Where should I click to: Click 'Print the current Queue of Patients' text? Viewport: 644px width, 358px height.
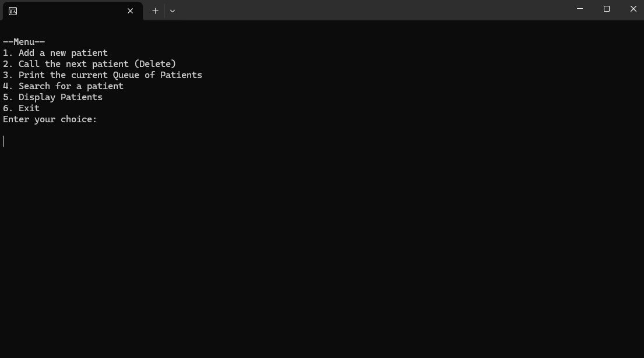click(x=103, y=75)
